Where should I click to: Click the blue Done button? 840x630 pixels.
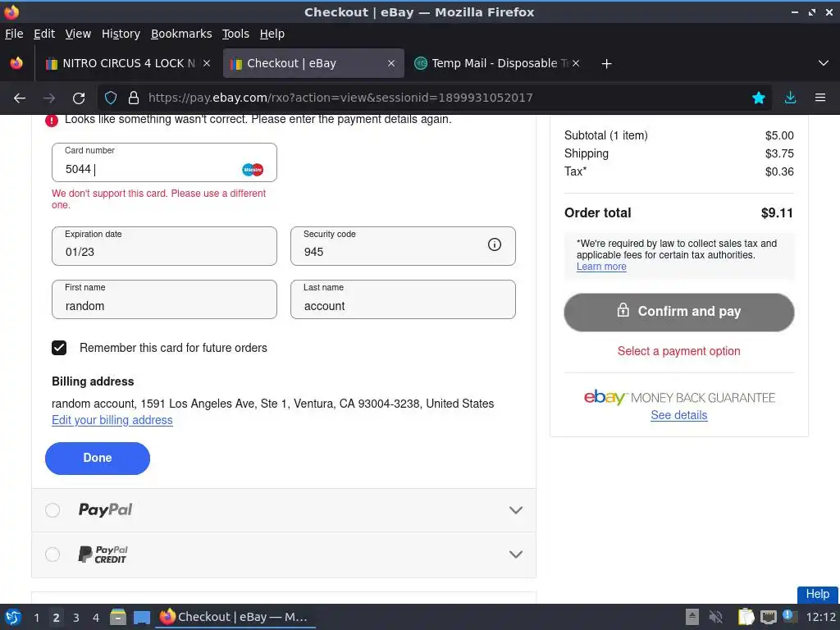coord(98,458)
